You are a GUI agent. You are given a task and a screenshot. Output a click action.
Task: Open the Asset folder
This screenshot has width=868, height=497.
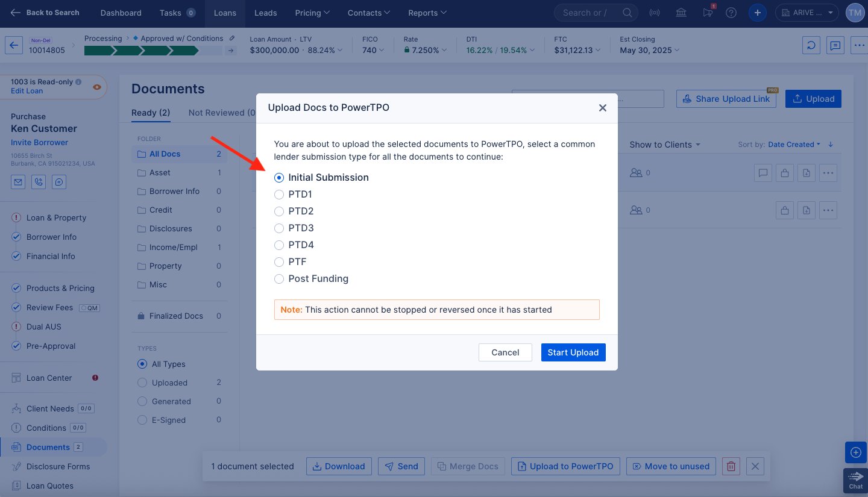click(x=179, y=173)
